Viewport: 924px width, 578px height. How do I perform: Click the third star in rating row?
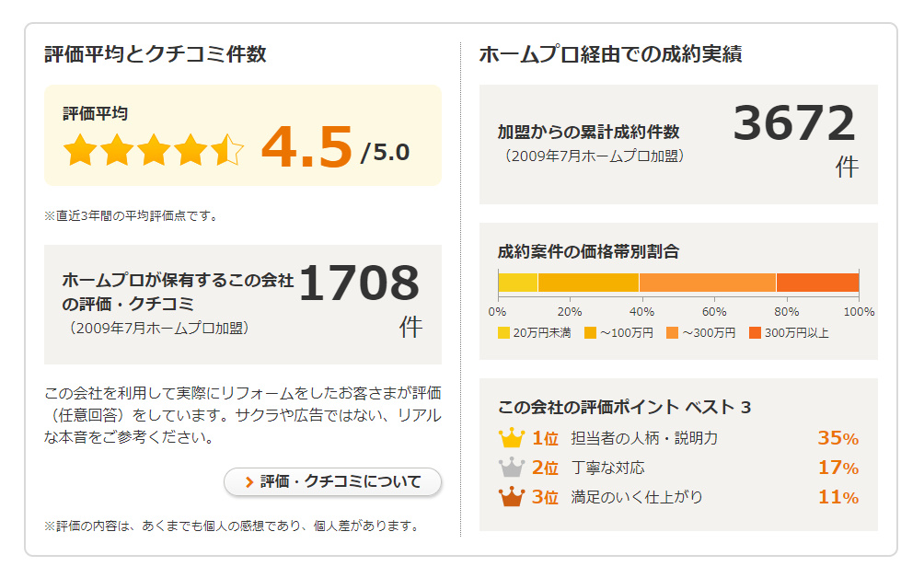click(x=154, y=150)
